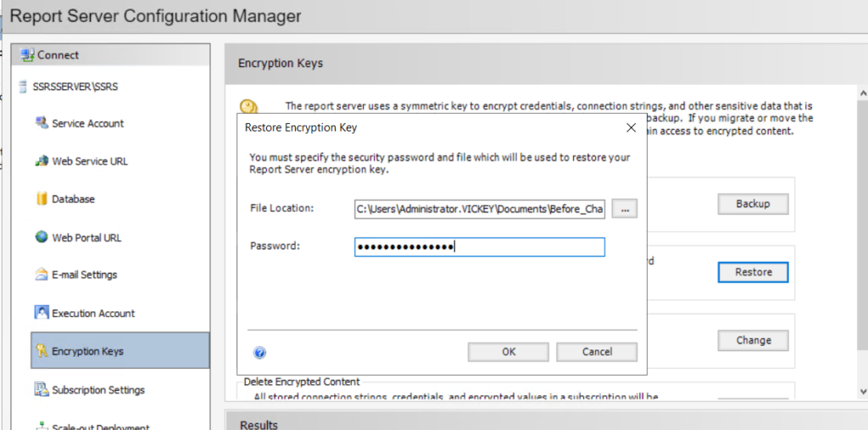
Task: Confirm restore with OK button
Action: pos(509,352)
